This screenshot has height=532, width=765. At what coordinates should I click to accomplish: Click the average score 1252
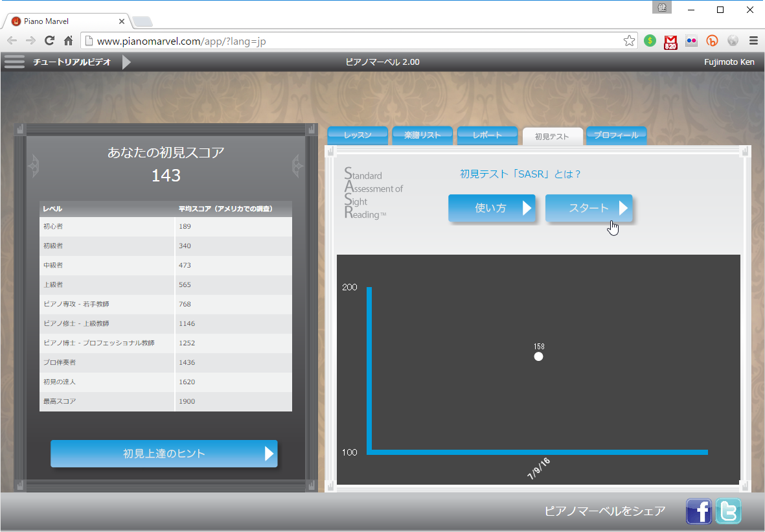click(x=187, y=343)
